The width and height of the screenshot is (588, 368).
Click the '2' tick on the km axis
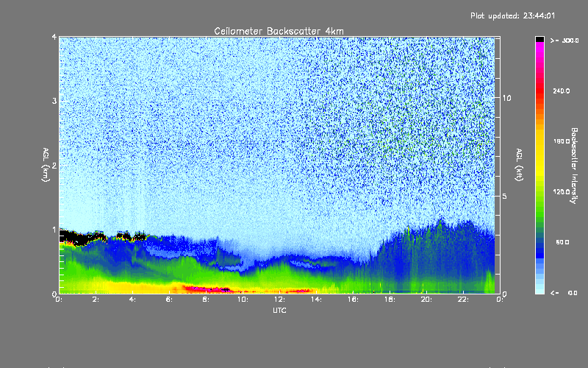(54, 165)
